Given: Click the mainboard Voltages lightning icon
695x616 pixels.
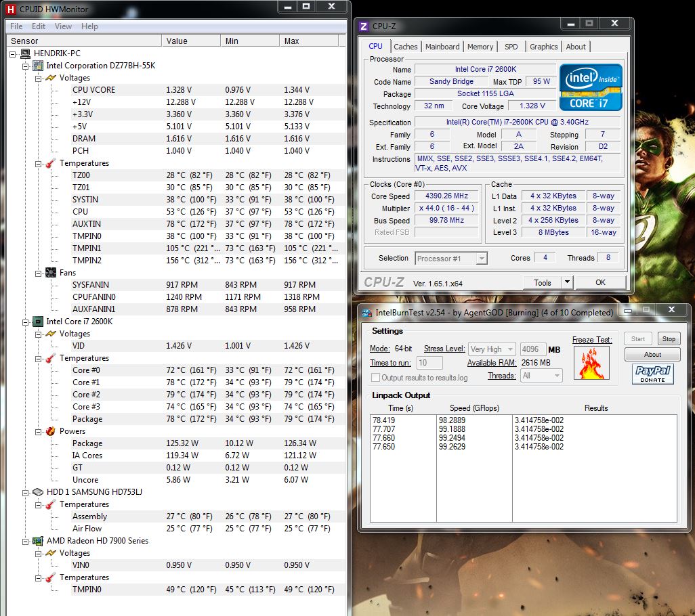Looking at the screenshot, I should 51,78.
